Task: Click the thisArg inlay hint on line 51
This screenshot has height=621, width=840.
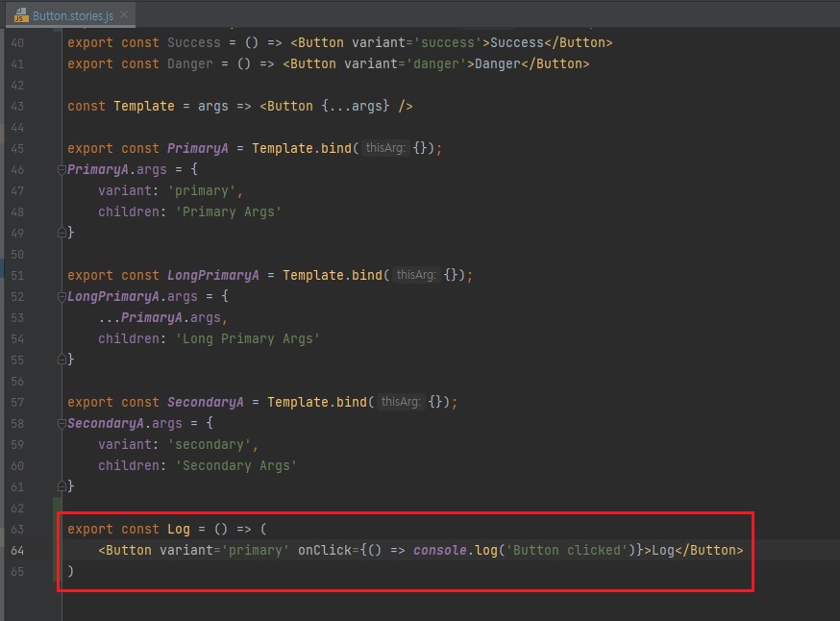Action: click(x=416, y=275)
